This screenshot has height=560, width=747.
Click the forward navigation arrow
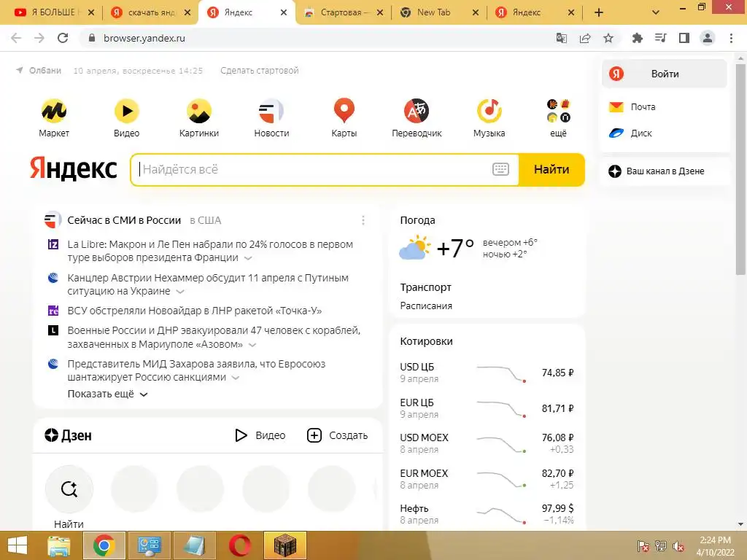39,38
